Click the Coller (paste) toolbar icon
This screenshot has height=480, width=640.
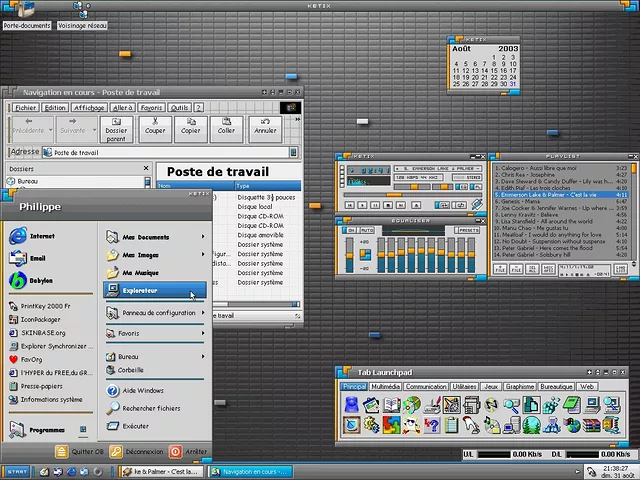pyautogui.click(x=226, y=126)
